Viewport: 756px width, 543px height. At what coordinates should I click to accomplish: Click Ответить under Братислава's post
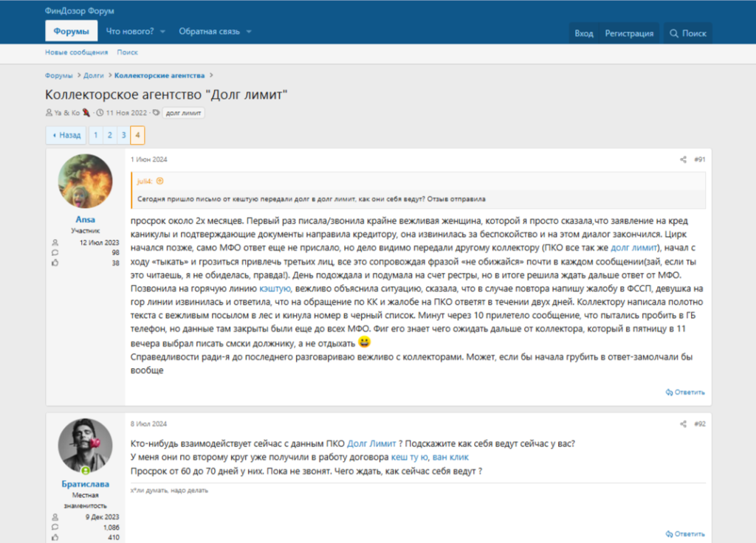(685, 534)
